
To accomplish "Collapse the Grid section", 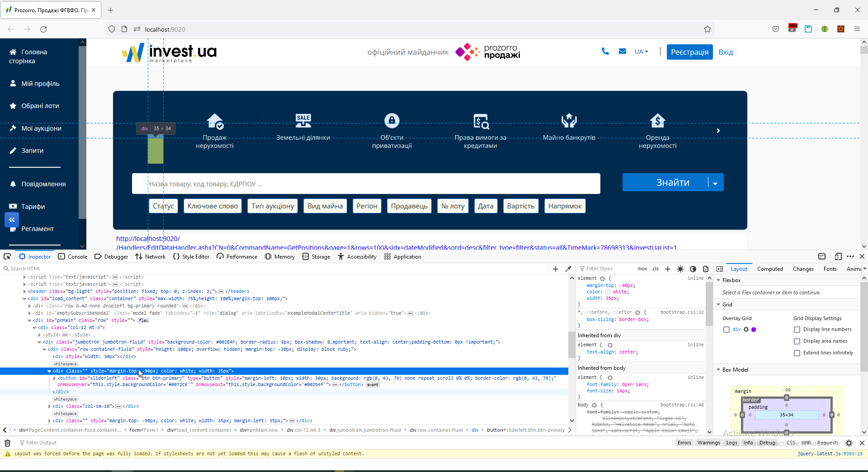I will (x=718, y=305).
